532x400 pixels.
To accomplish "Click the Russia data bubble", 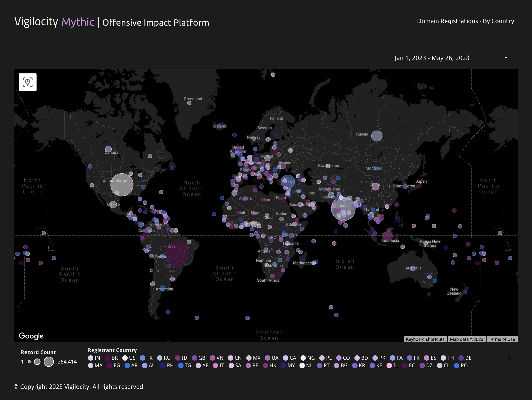I will 376,136.
